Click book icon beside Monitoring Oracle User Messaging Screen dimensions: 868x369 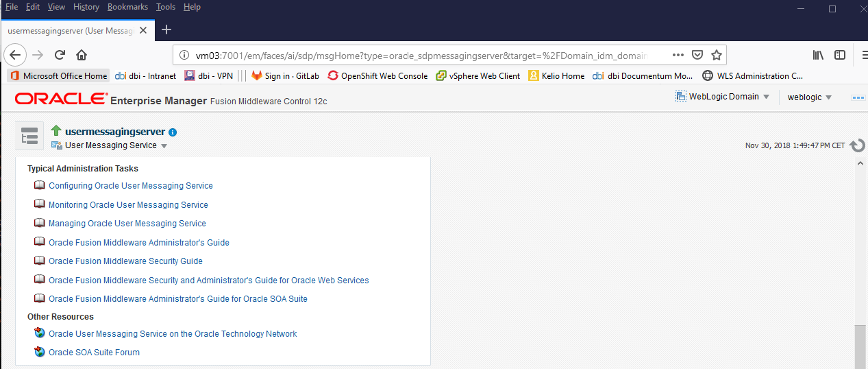pyautogui.click(x=39, y=204)
